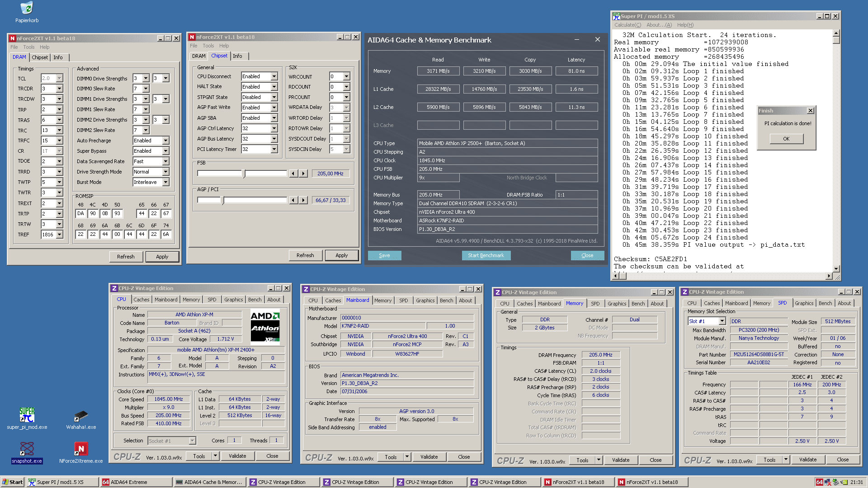Open the Socket #1 selection dropdown
The image size is (868, 488).
(192, 441)
